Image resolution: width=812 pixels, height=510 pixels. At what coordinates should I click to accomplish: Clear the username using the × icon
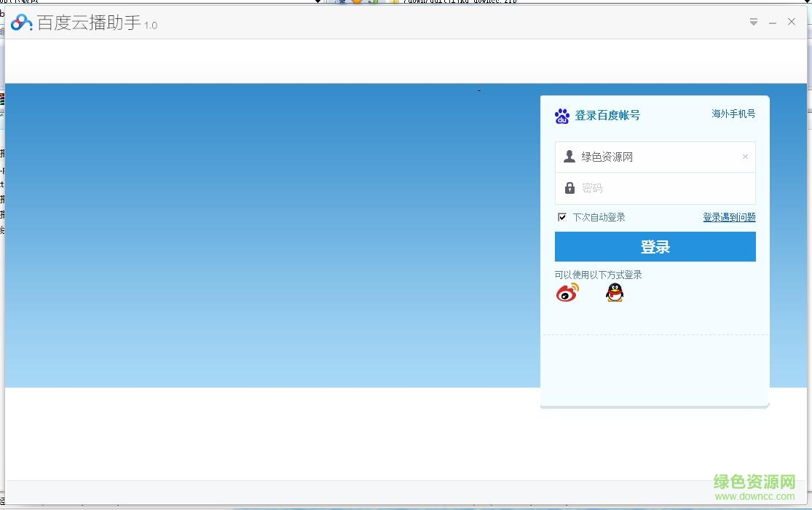(745, 156)
